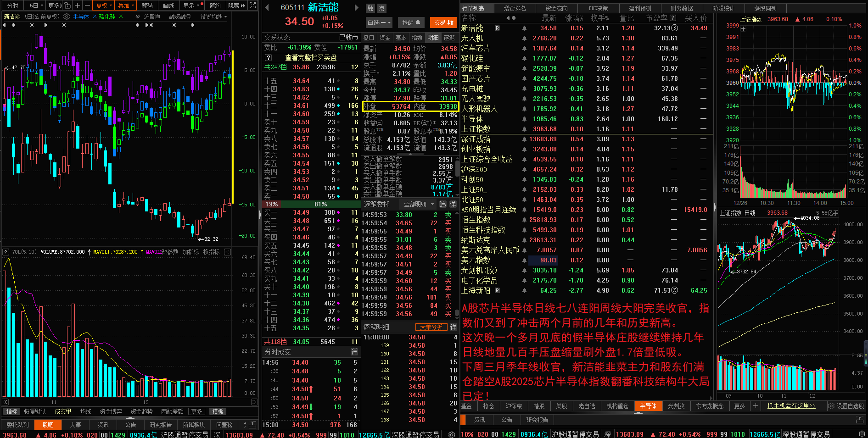Image resolution: width=868 pixels, height=438 pixels.
Task: Switch to 盘口 tab
Action: click(x=369, y=38)
